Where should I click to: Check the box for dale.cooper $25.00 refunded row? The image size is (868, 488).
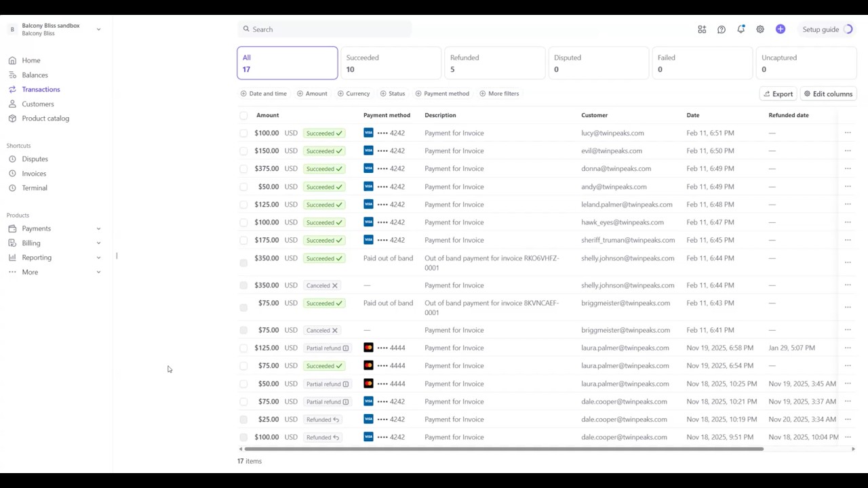pyautogui.click(x=243, y=420)
